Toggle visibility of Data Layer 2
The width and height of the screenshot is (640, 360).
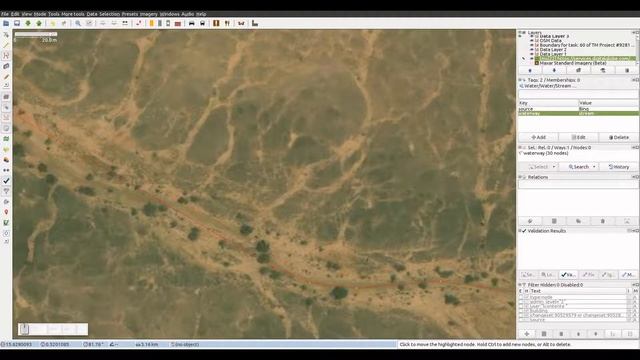[x=532, y=50]
